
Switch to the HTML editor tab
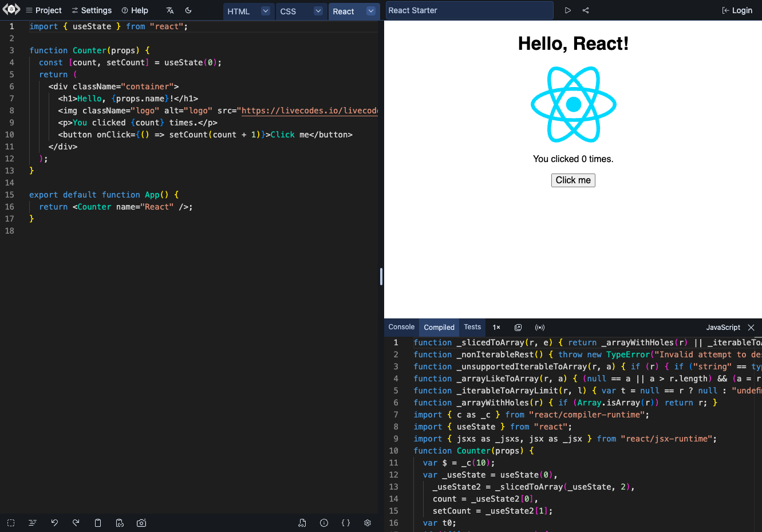pyautogui.click(x=239, y=11)
